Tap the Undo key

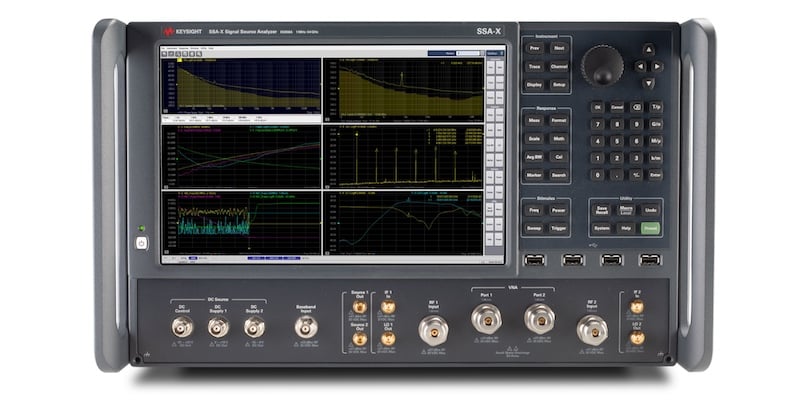pyautogui.click(x=651, y=210)
